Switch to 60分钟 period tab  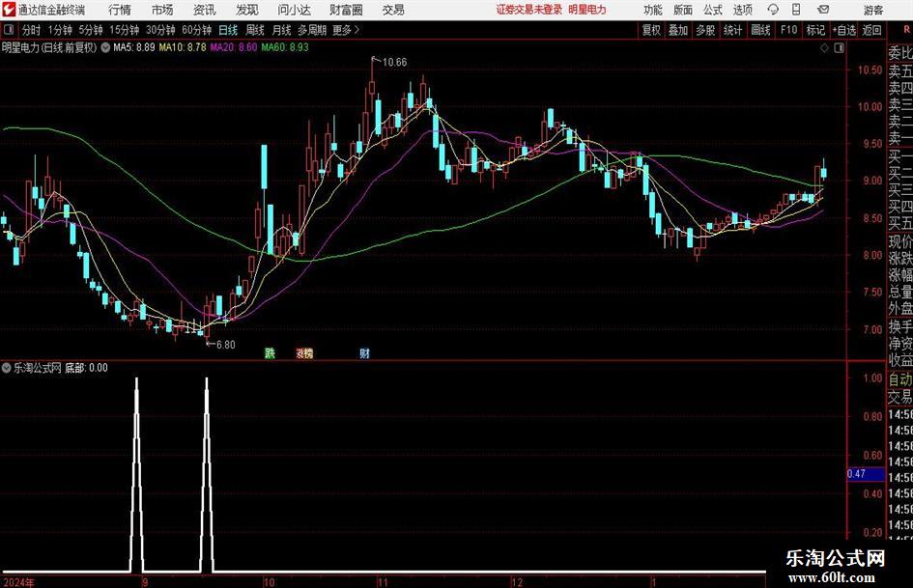[196, 30]
